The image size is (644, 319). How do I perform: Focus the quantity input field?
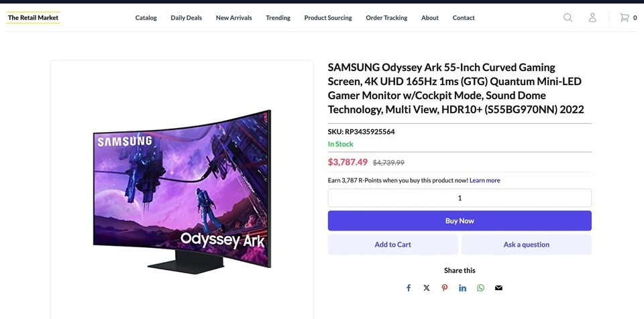460,198
